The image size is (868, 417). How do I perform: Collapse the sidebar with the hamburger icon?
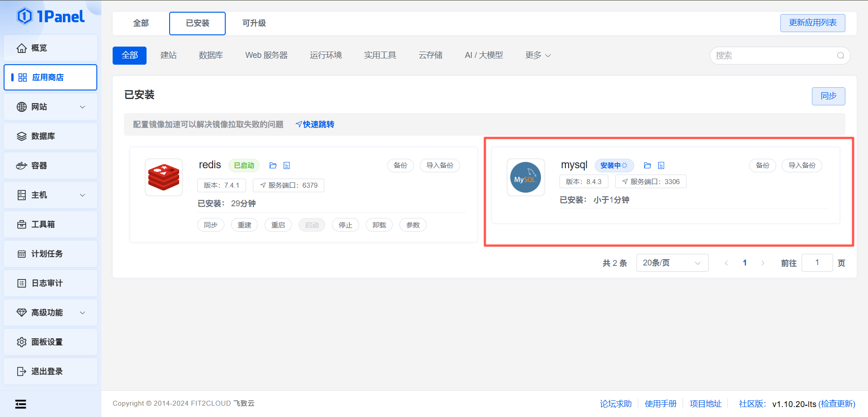pyautogui.click(x=20, y=404)
